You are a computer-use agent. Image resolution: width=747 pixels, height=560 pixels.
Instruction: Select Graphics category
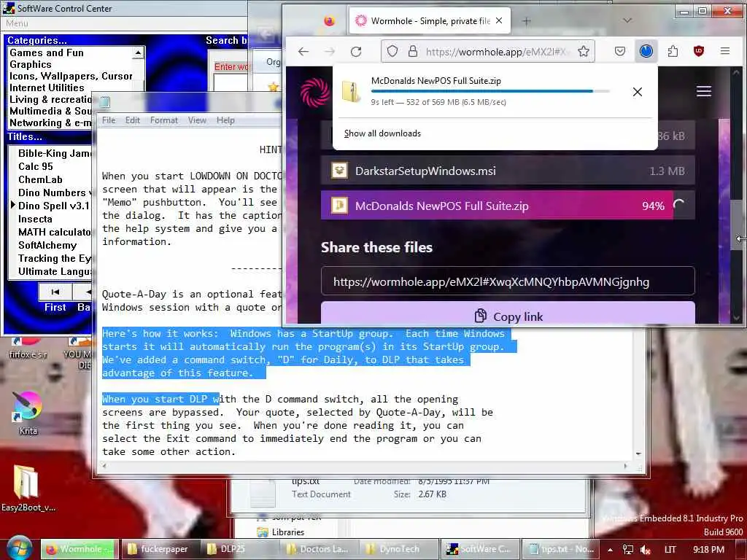click(30, 64)
